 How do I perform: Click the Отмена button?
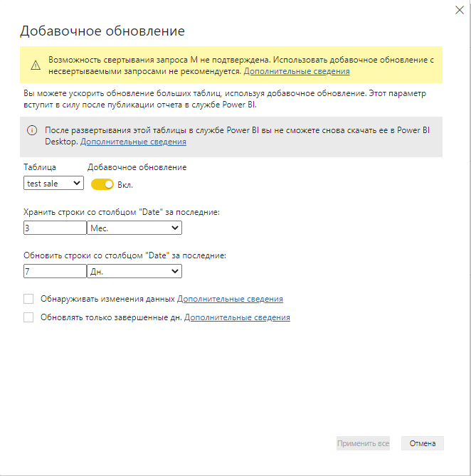click(x=423, y=443)
